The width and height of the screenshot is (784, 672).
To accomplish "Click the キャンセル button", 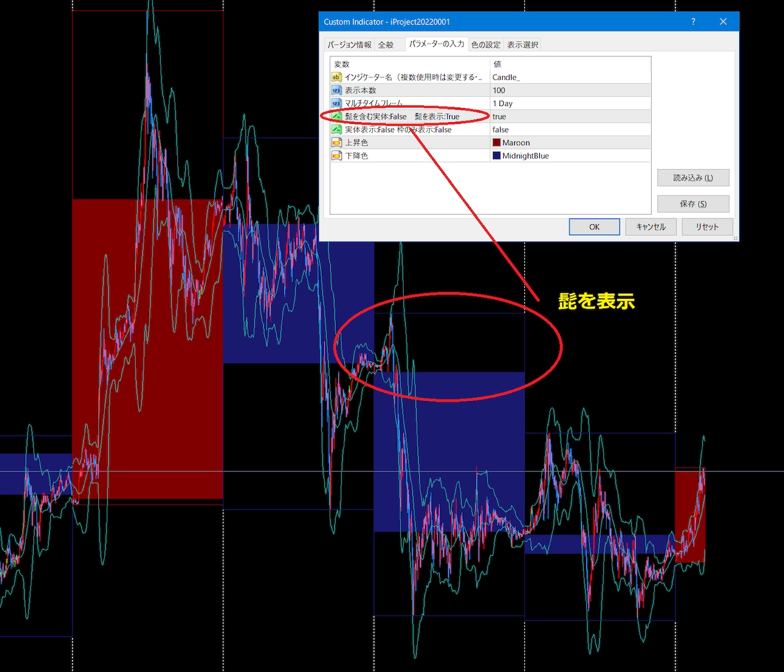I will coord(651,227).
